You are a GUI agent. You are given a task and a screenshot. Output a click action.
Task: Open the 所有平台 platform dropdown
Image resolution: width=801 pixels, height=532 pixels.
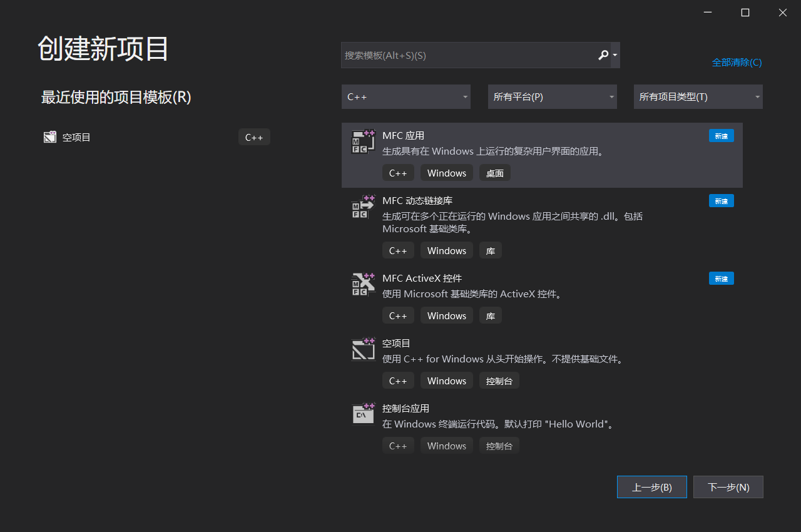tap(552, 96)
